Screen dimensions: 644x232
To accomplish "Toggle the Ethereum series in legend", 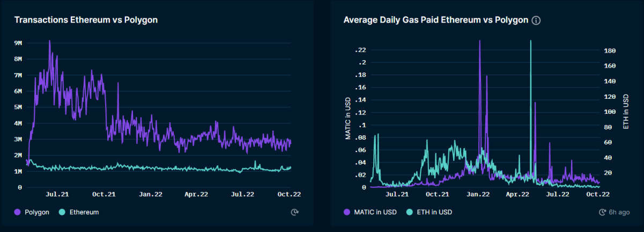I will coord(78,212).
